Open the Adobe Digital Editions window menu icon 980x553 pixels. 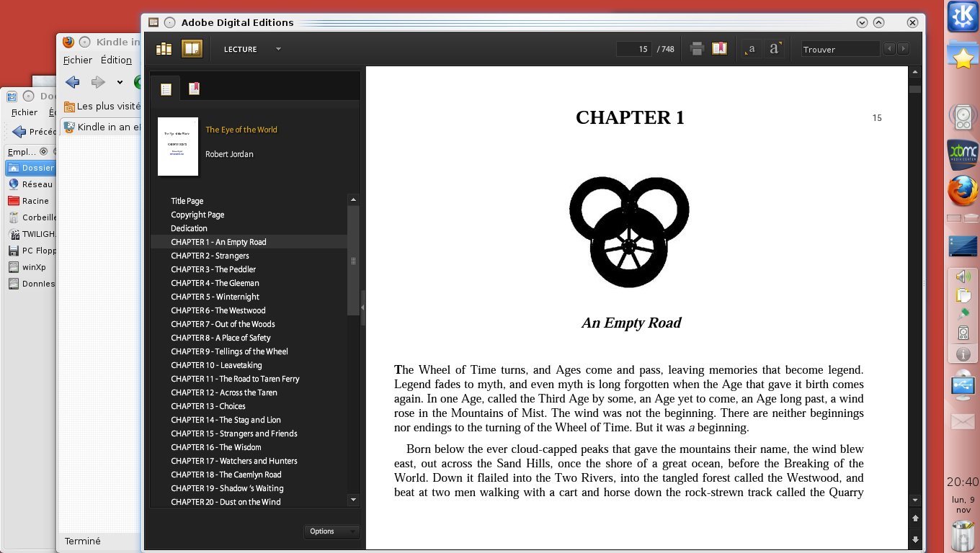(x=153, y=22)
